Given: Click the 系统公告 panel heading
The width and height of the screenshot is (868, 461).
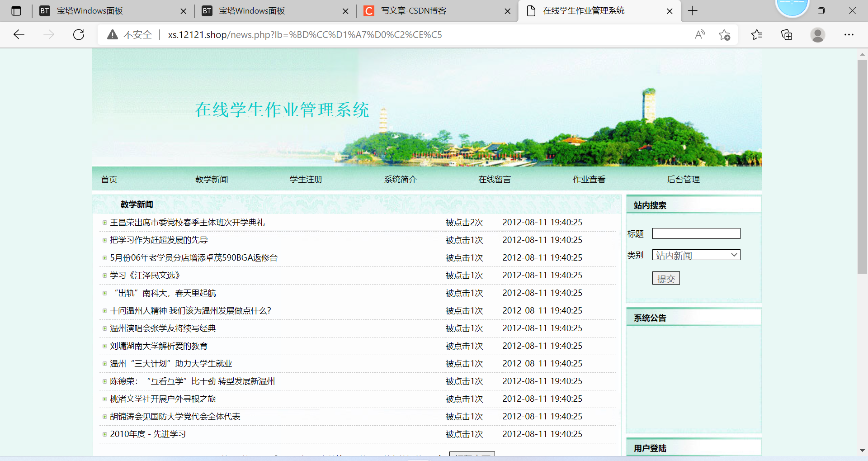Looking at the screenshot, I should coord(650,318).
